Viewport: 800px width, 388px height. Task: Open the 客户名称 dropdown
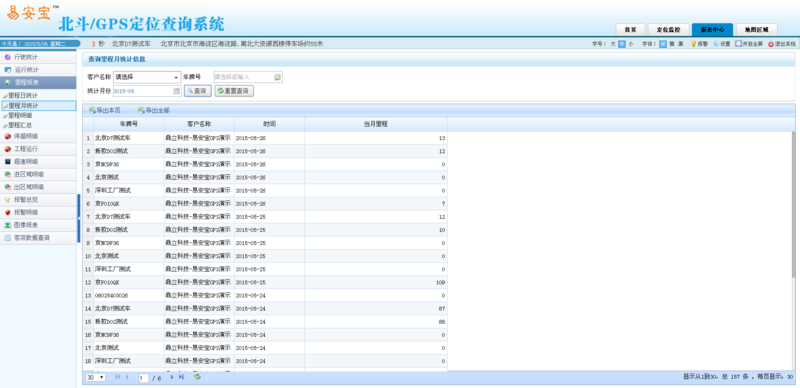pyautogui.click(x=147, y=77)
